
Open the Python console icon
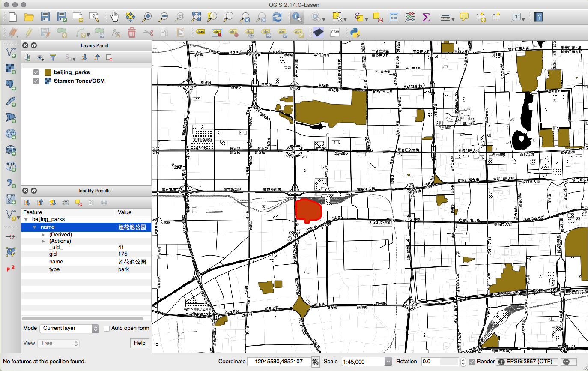pyautogui.click(x=354, y=33)
